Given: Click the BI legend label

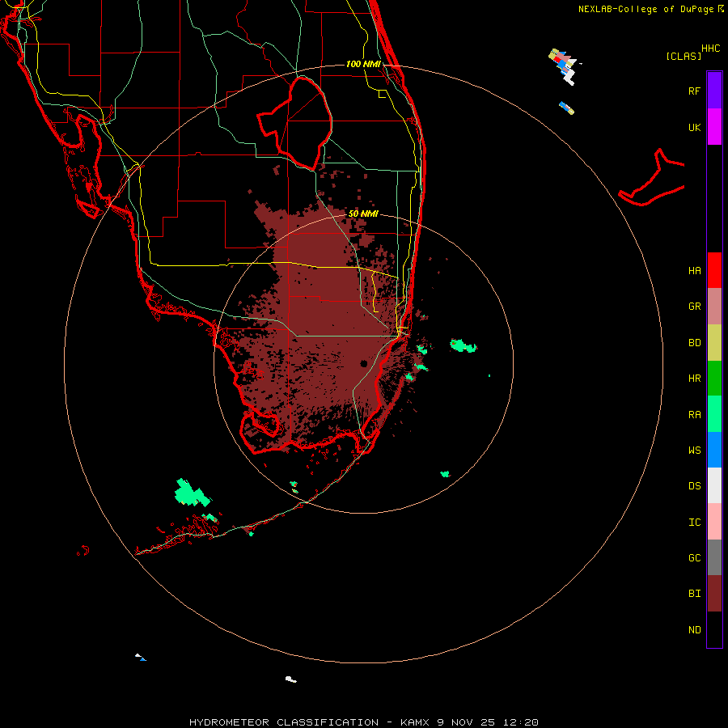Looking at the screenshot, I should tap(694, 594).
